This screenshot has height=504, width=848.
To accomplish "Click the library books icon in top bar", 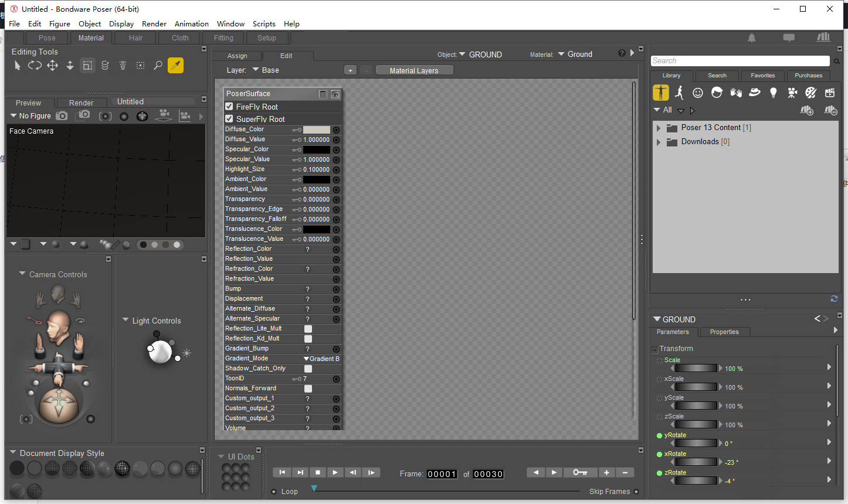I will (824, 37).
